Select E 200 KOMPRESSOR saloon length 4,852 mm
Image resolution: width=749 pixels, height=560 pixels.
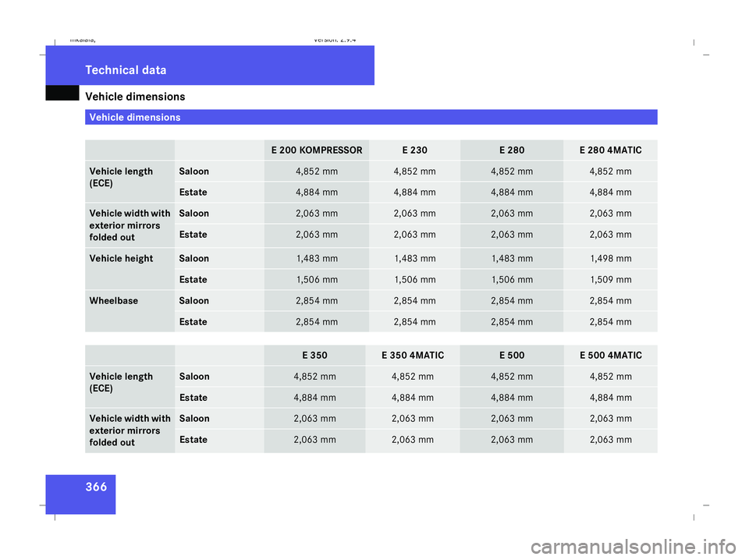coord(317,172)
